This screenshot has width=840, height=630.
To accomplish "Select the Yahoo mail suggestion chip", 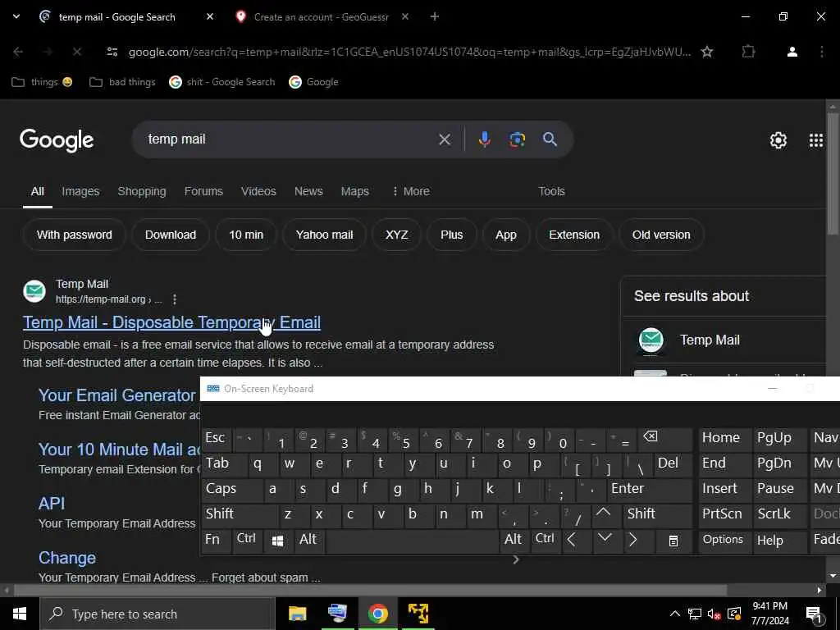I will (x=324, y=235).
